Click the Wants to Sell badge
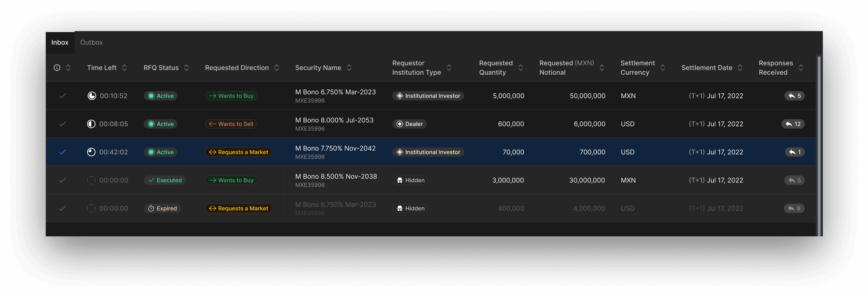 point(231,124)
